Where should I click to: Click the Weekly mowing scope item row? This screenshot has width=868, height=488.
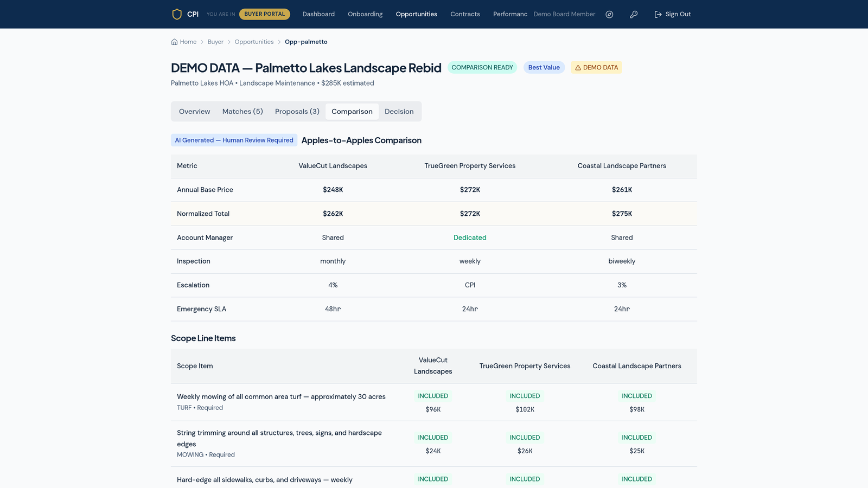click(434, 402)
